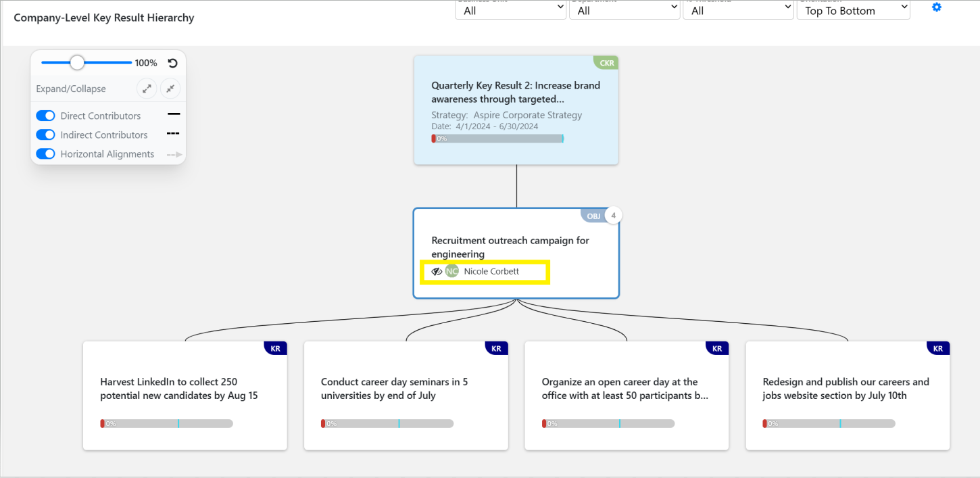
Task: Expand all nodes with the outward arrows icon
Action: coord(147,89)
